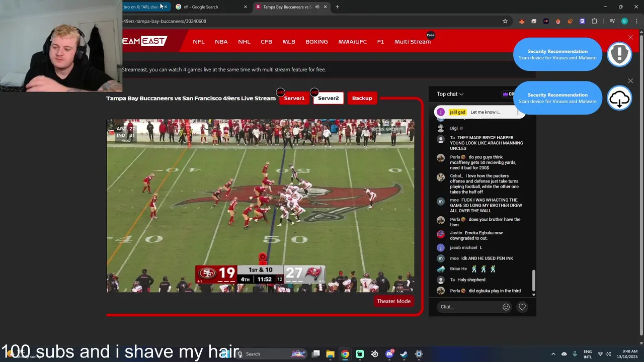644x362 pixels.
Task: Open the settings gear app in the taskbar
Action: [x=419, y=354]
